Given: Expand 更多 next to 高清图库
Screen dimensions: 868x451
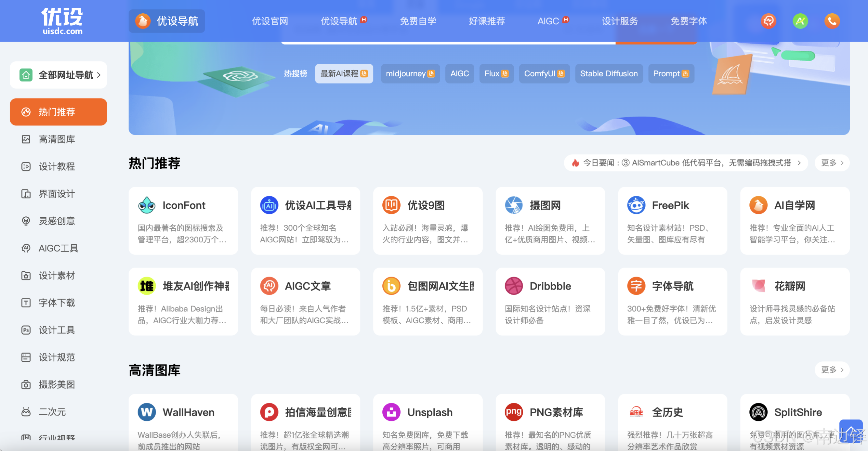Looking at the screenshot, I should [x=832, y=370].
